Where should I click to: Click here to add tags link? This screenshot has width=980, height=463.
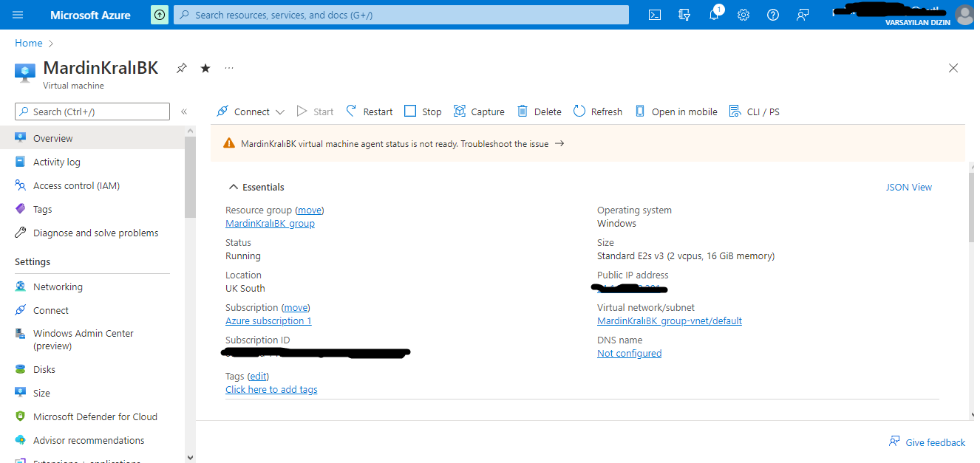271,390
